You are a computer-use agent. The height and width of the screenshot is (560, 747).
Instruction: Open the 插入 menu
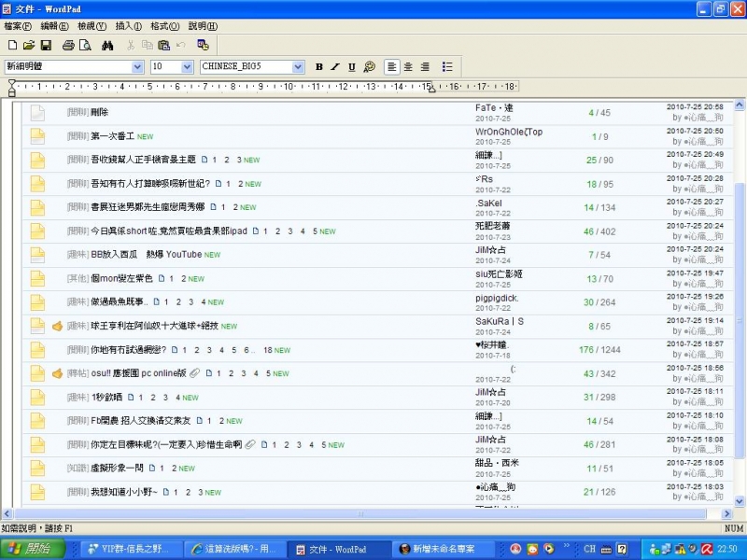[128, 26]
